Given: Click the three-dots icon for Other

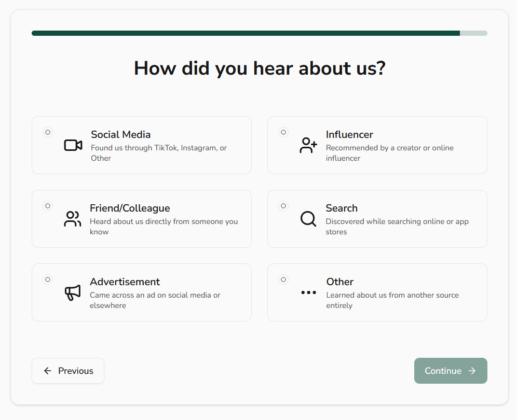Looking at the screenshot, I should (x=308, y=292).
